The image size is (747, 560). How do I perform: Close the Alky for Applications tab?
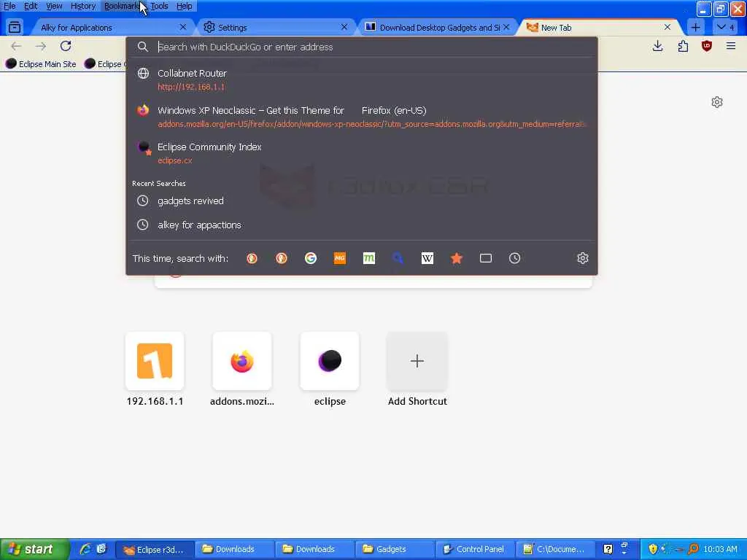[183, 27]
